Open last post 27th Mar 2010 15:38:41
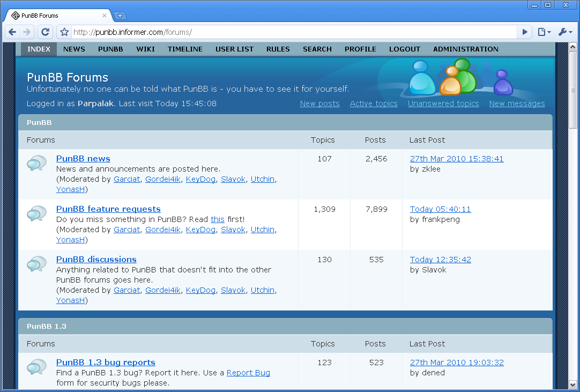This screenshot has width=580, height=392. [457, 159]
